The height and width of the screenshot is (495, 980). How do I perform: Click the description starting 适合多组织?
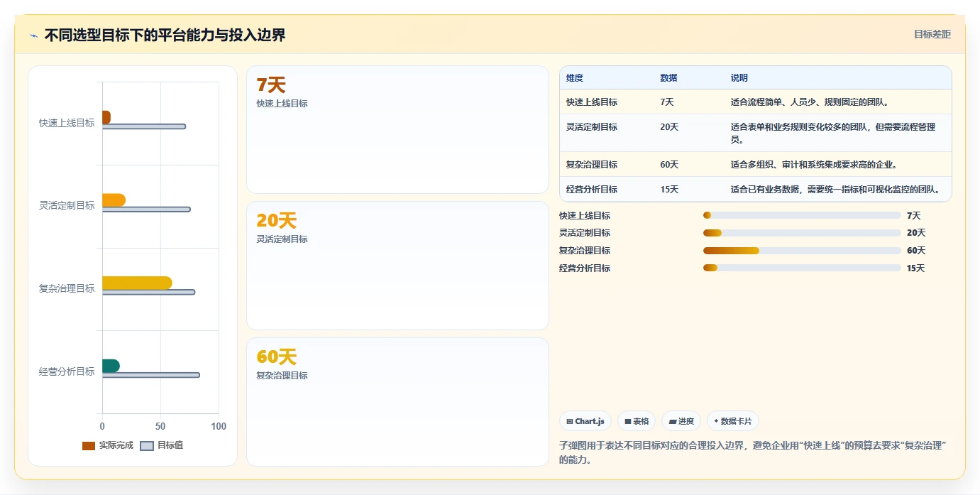(814, 164)
